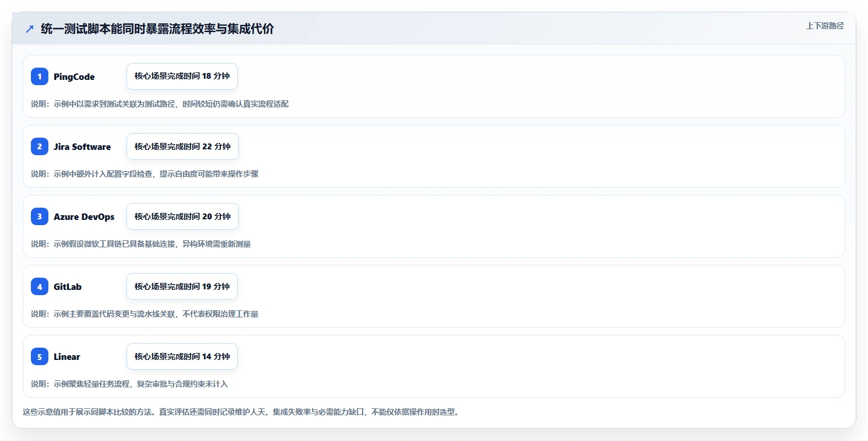This screenshot has height=441, width=868.
Task: Click the Linear product name
Action: 67,357
